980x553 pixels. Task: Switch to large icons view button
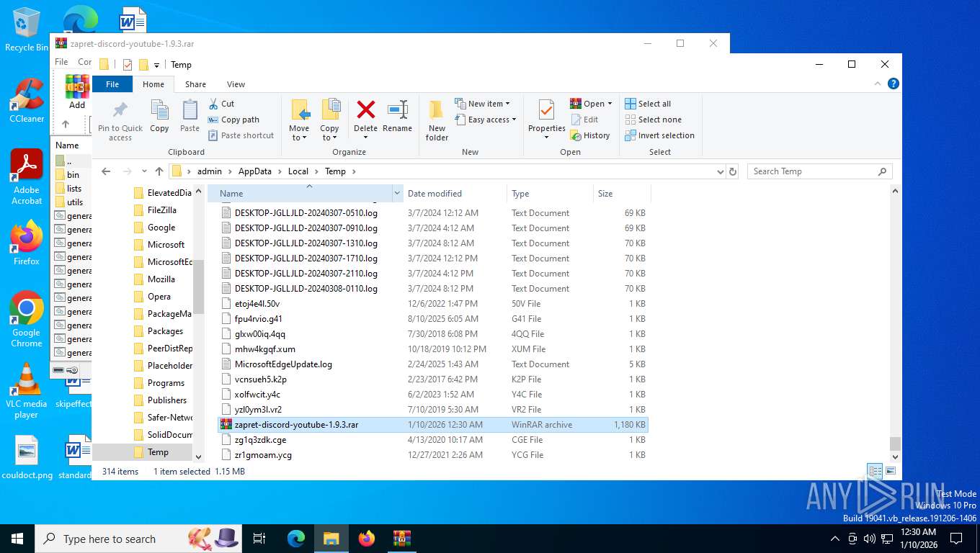point(891,472)
